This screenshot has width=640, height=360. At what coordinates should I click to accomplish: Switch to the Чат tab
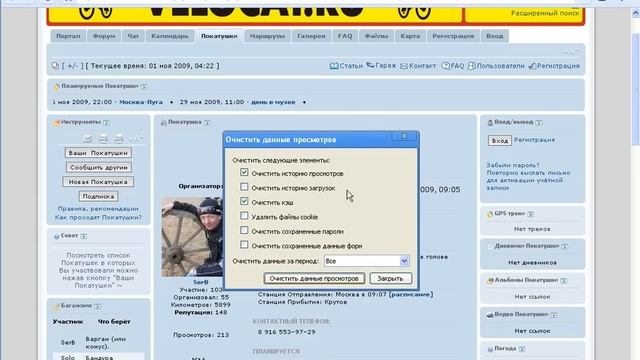click(x=133, y=36)
